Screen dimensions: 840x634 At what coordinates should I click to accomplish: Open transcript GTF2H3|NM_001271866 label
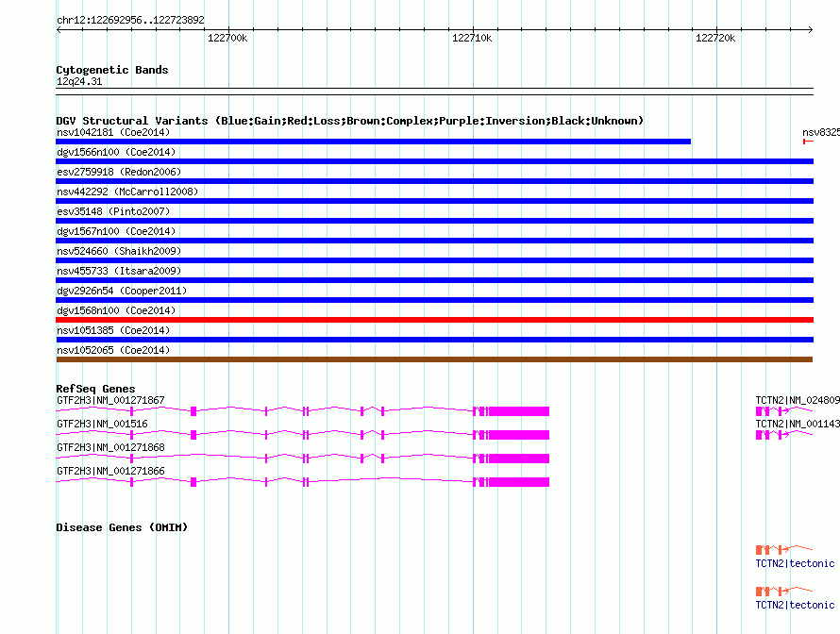click(x=110, y=471)
